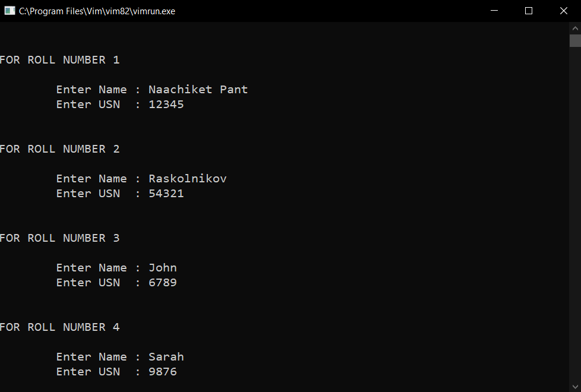This screenshot has width=581, height=392.
Task: Click the FOR ROLL NUMBER 2 heading
Action: tap(59, 148)
